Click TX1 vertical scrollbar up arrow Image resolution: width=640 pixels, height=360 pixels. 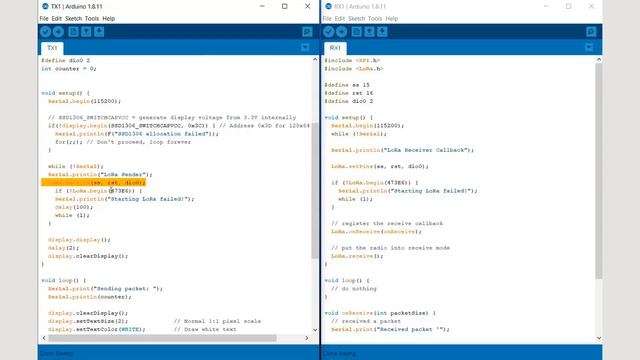pyautogui.click(x=315, y=60)
